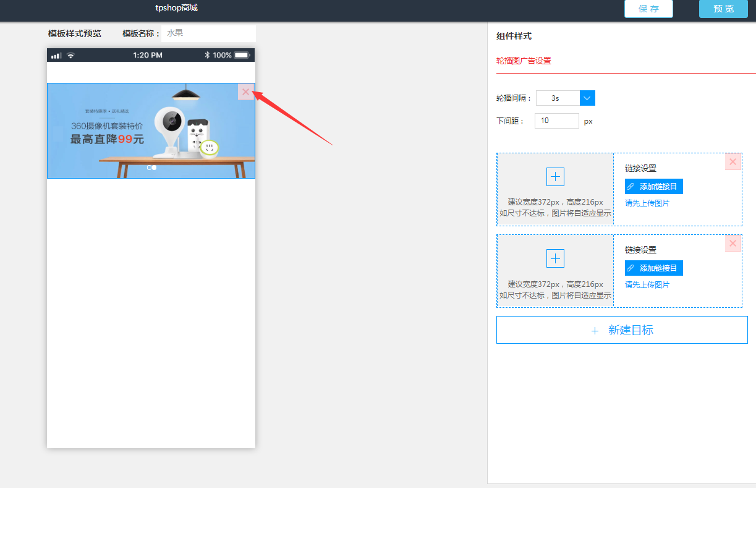
Task: Select the 轮播图广告设置 tab
Action: [x=524, y=61]
